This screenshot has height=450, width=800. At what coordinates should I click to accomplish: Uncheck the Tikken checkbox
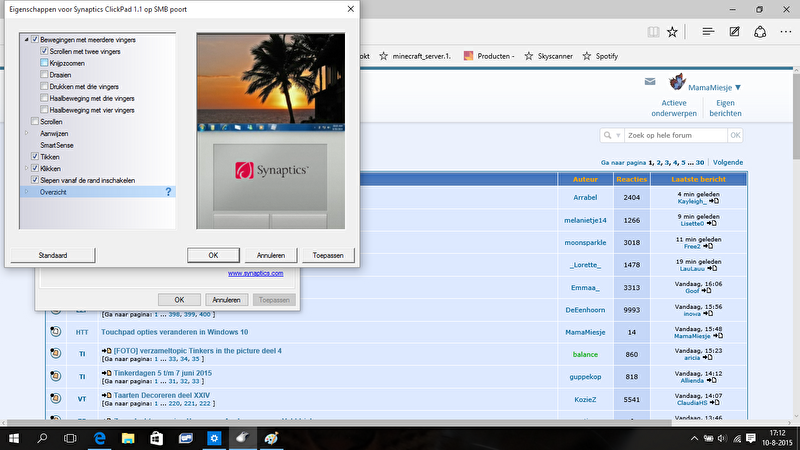pyautogui.click(x=36, y=157)
